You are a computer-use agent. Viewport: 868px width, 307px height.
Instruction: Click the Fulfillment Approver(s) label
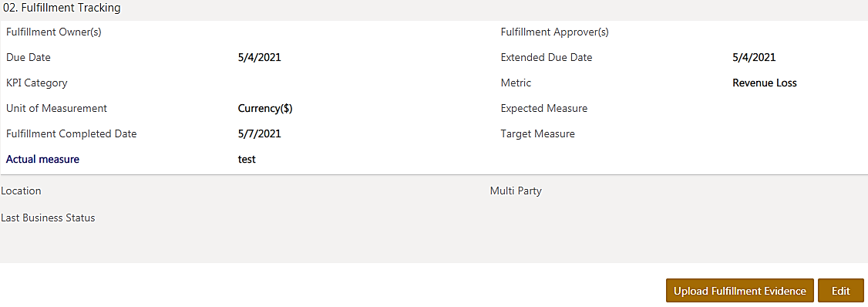555,32
